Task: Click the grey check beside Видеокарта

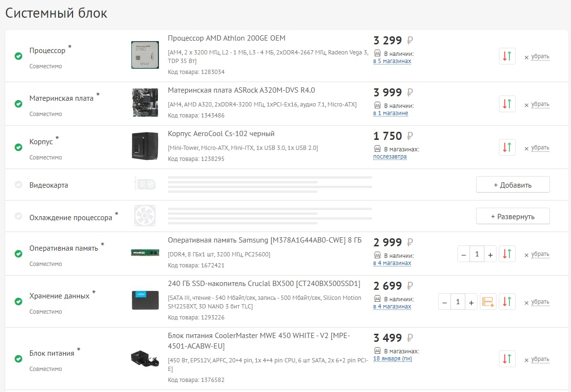Action: tap(18, 185)
